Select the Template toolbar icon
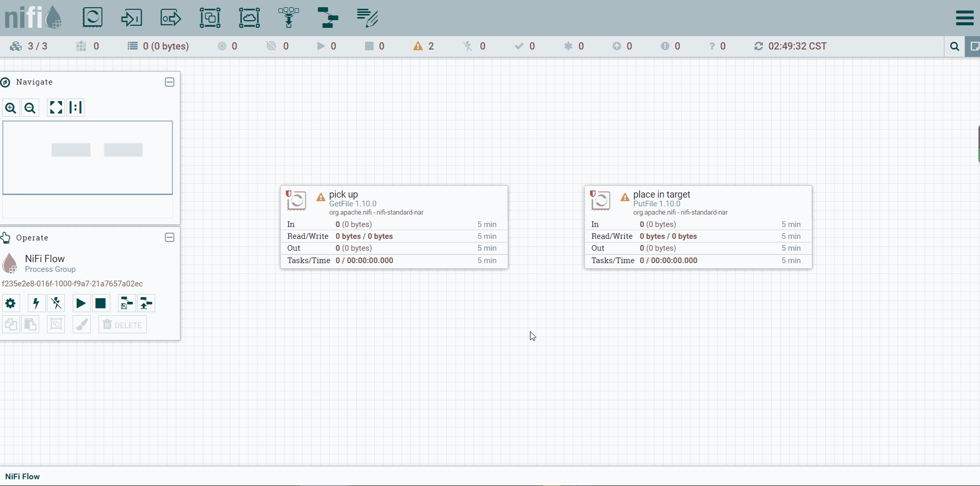Screen dimensions: 980x486 (328, 18)
